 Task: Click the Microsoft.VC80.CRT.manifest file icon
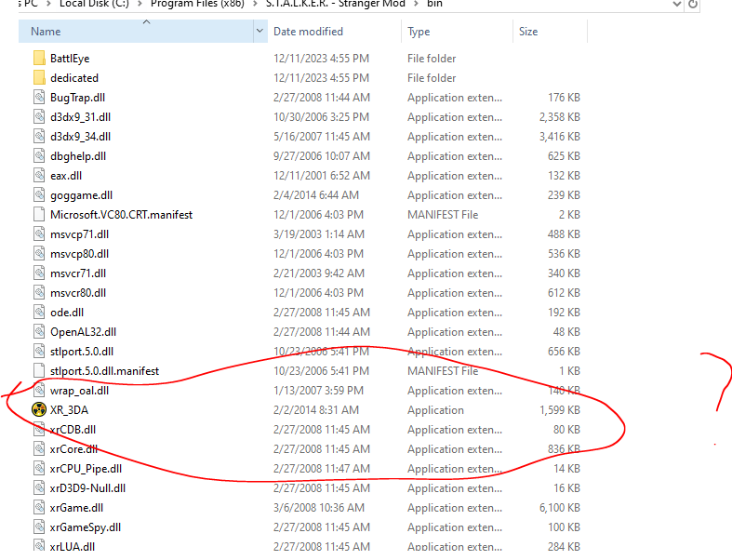40,214
